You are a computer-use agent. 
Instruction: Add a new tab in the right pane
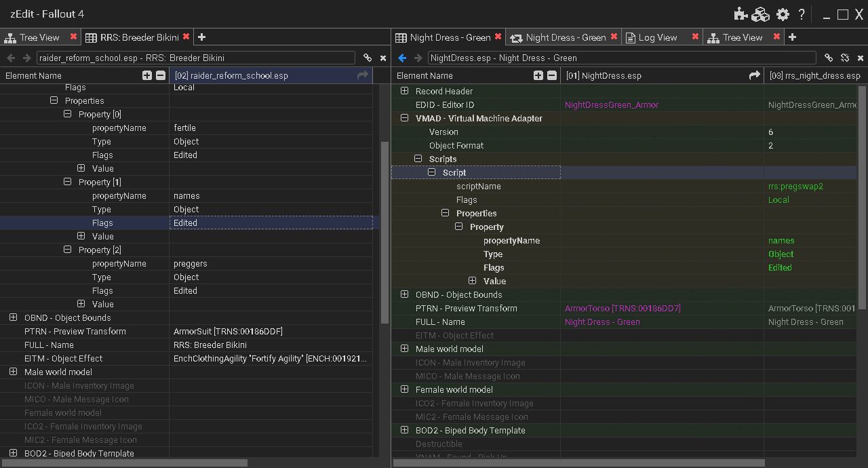coord(792,37)
